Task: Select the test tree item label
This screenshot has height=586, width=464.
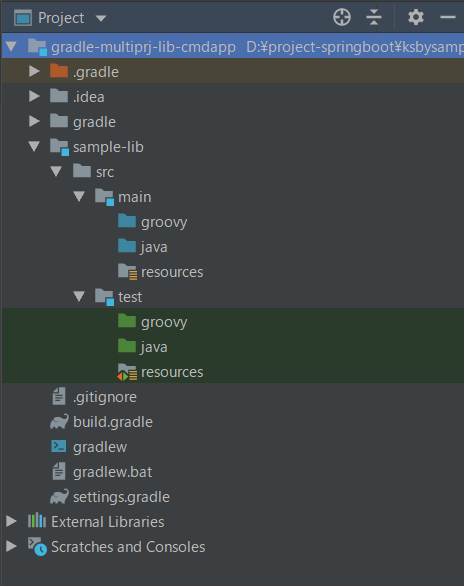Action: click(130, 297)
